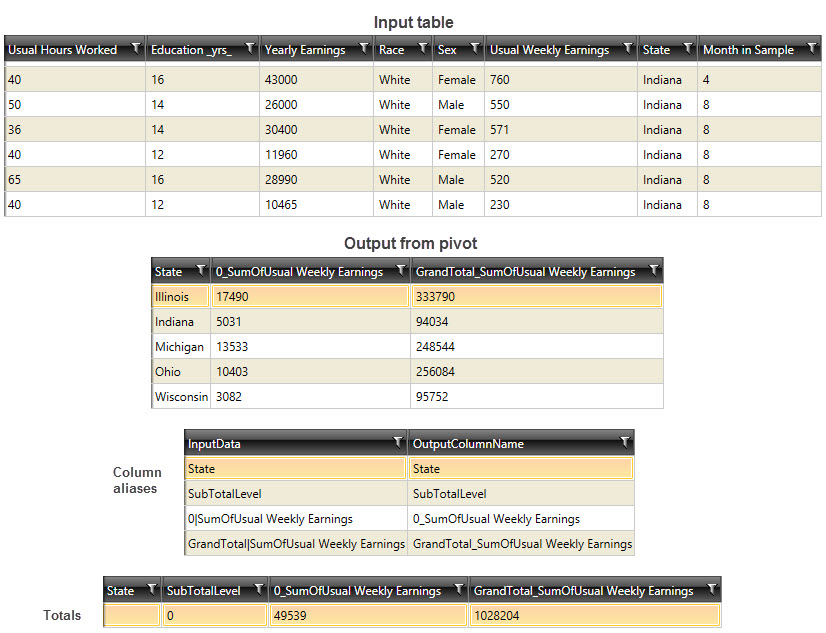Click weekly earnings value 571
Screen dimensions: 826x633
tap(560, 130)
